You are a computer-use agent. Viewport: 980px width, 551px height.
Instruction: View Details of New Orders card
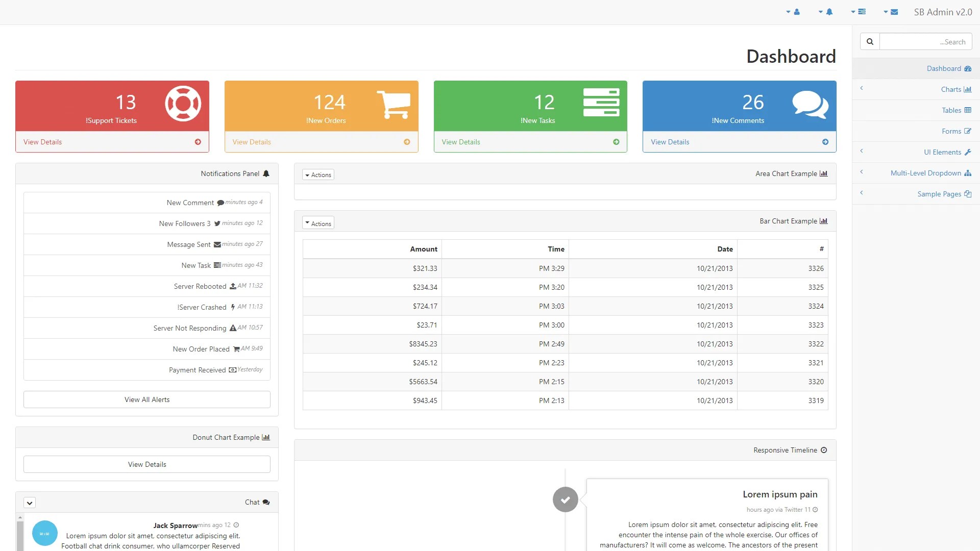point(252,142)
